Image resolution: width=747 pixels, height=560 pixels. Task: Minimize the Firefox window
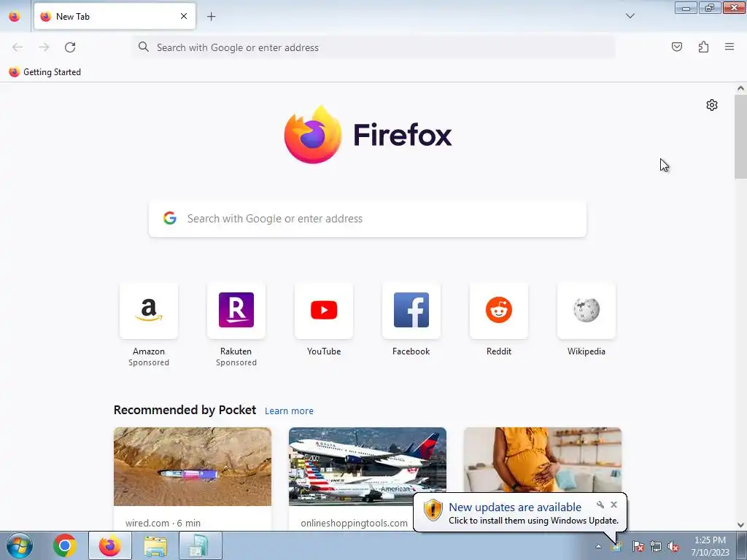(x=686, y=7)
